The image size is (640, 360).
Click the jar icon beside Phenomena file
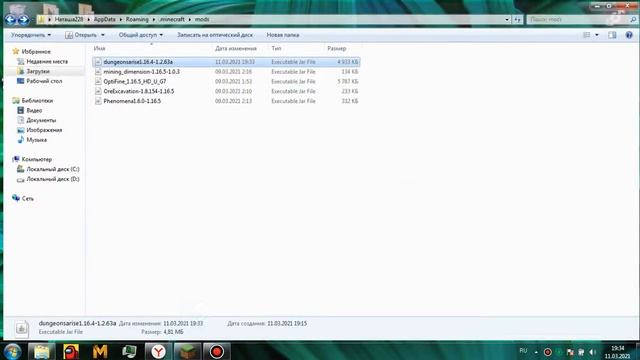point(98,101)
